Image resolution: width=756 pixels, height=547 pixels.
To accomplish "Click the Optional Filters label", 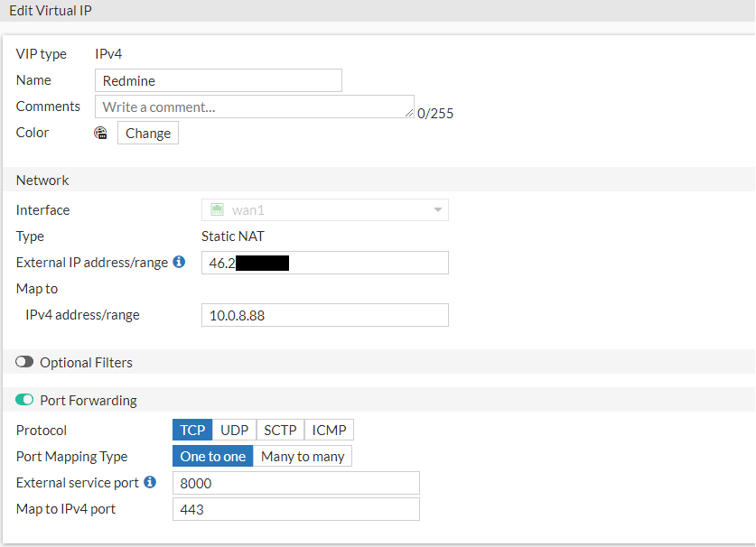I will [x=87, y=363].
